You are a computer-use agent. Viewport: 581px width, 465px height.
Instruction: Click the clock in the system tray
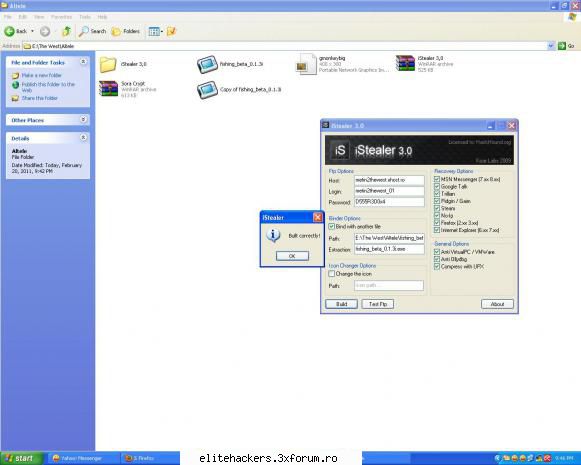pos(564,459)
